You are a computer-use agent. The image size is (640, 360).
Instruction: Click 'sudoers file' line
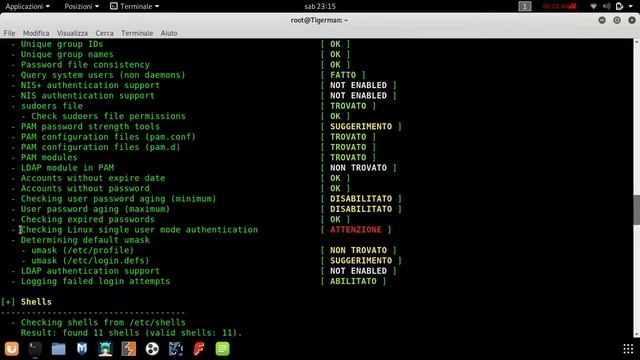(52, 106)
